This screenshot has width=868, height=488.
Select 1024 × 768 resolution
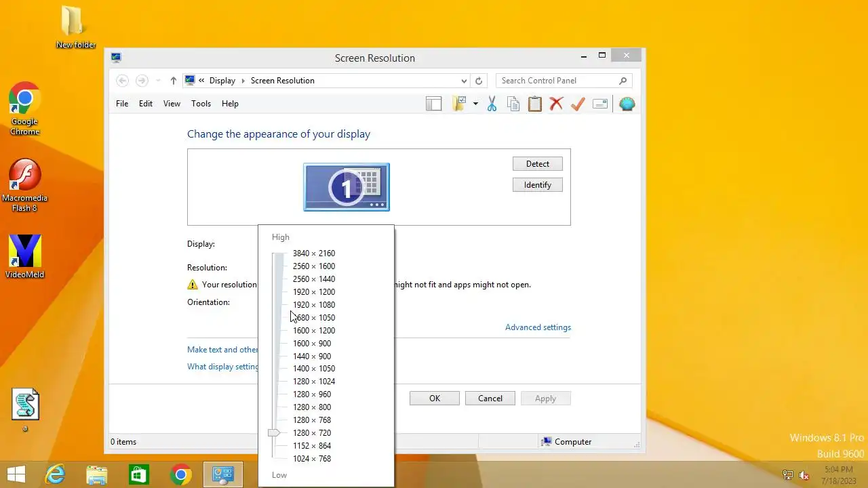tap(312, 459)
